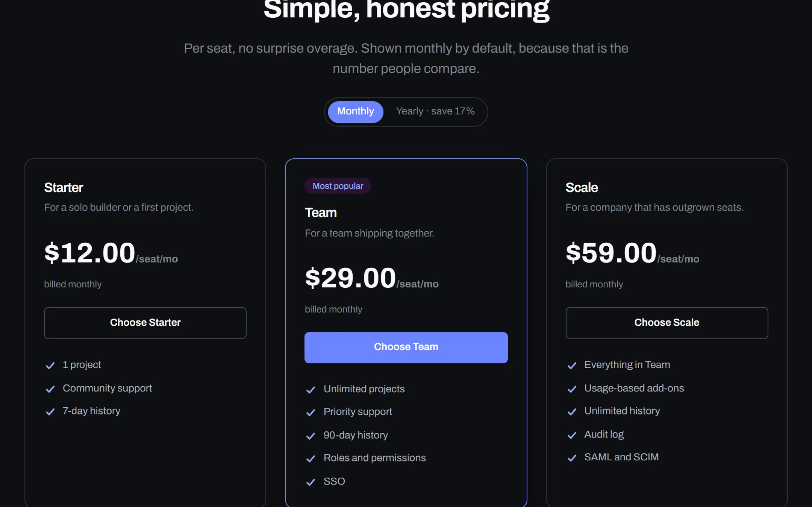This screenshot has height=507, width=812.
Task: Click the Most popular badge
Action: click(338, 186)
